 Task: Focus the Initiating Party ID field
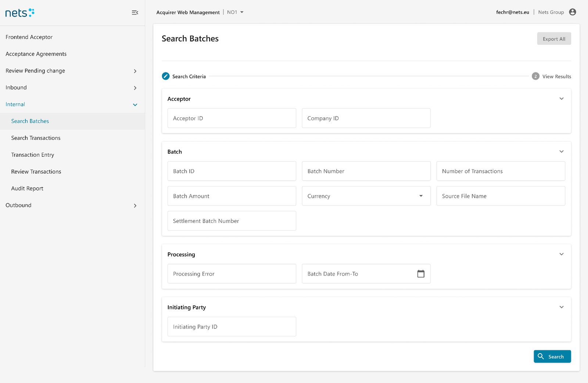(232, 327)
